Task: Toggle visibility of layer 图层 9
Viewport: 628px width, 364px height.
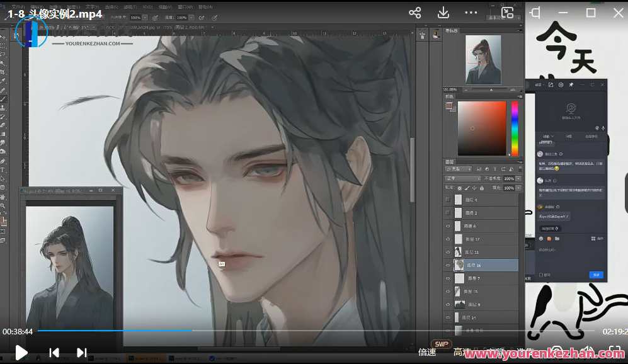Action: tap(447, 304)
